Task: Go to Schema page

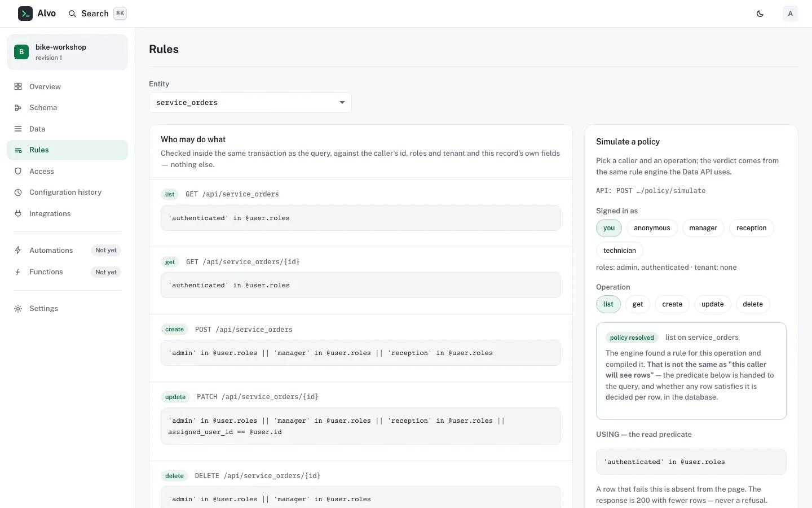Action: point(68,108)
